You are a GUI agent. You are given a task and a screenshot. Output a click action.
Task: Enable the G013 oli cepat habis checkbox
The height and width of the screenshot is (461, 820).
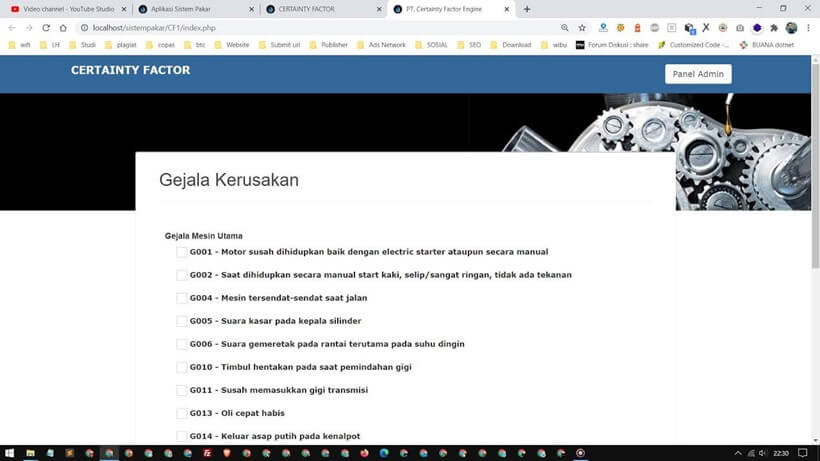click(x=182, y=413)
